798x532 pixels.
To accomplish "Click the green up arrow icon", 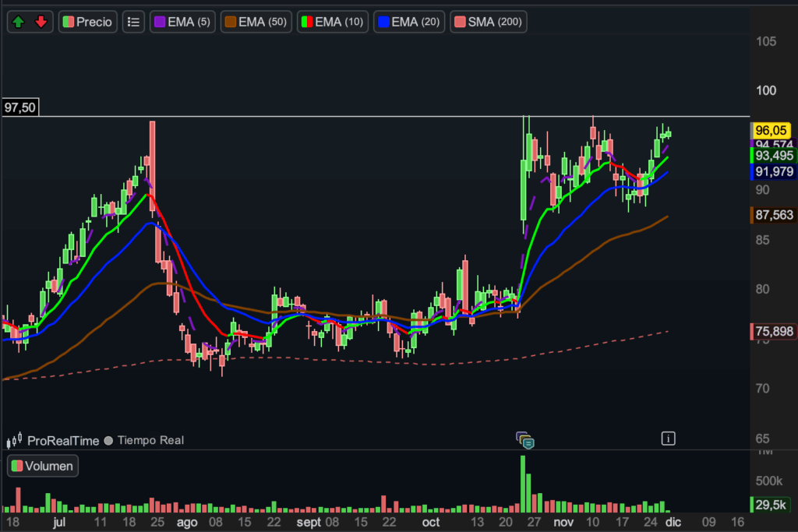I will (19, 22).
